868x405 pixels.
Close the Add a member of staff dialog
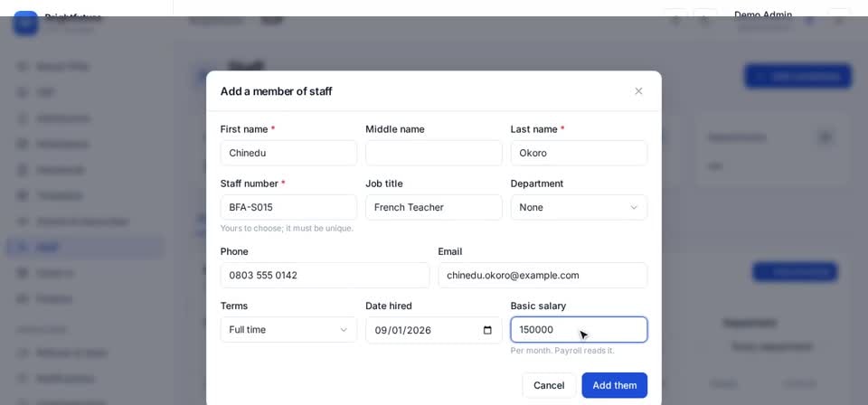click(x=638, y=91)
